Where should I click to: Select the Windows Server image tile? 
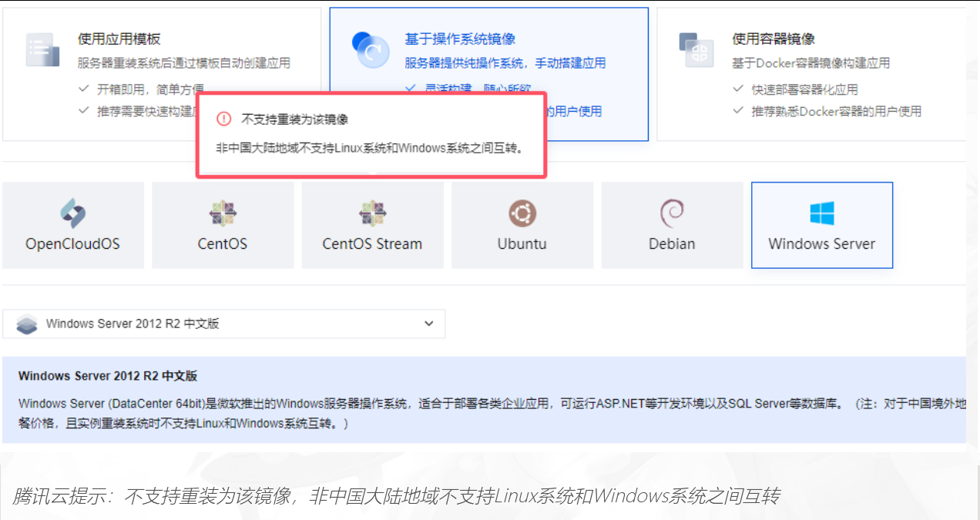(822, 225)
